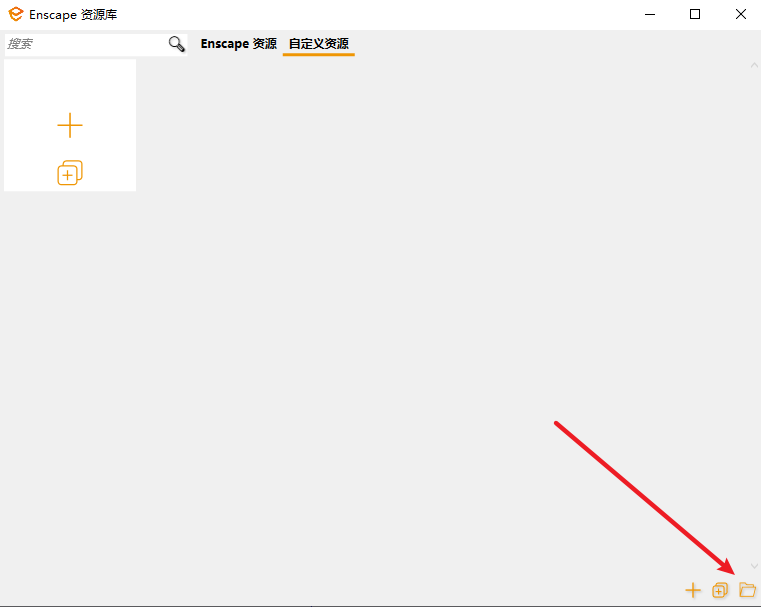This screenshot has width=761, height=607.
Task: Focus the 搜索 search input field
Action: 85,44
